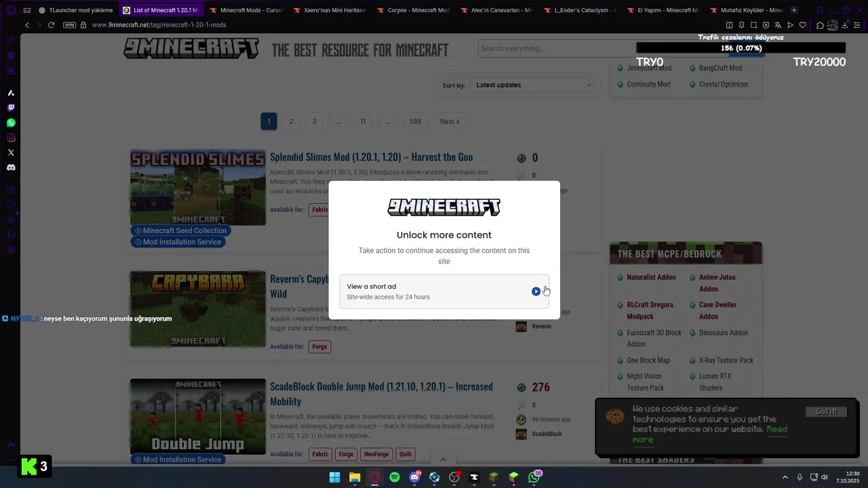Switch to the Muhafız Köylüler tab
This screenshot has width=868, height=488.
click(747, 10)
